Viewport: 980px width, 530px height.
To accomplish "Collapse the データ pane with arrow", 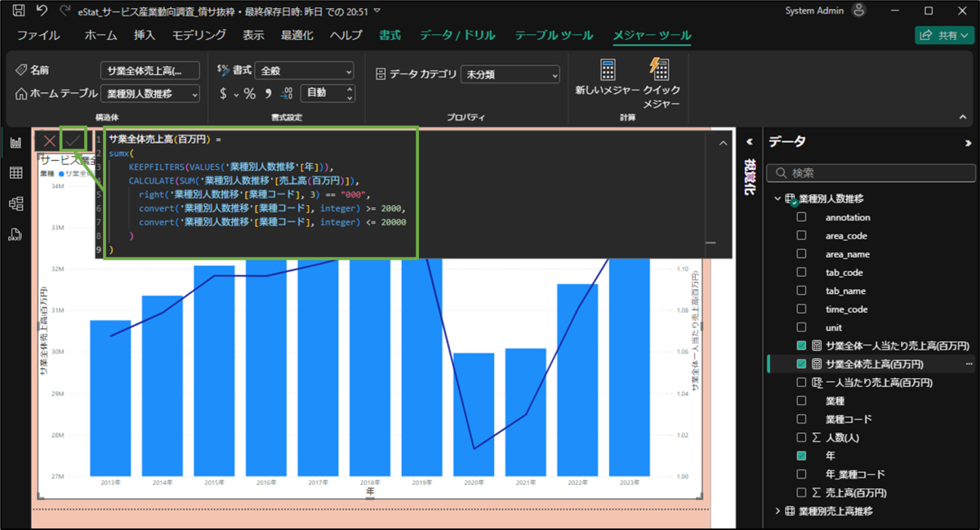I will (969, 142).
